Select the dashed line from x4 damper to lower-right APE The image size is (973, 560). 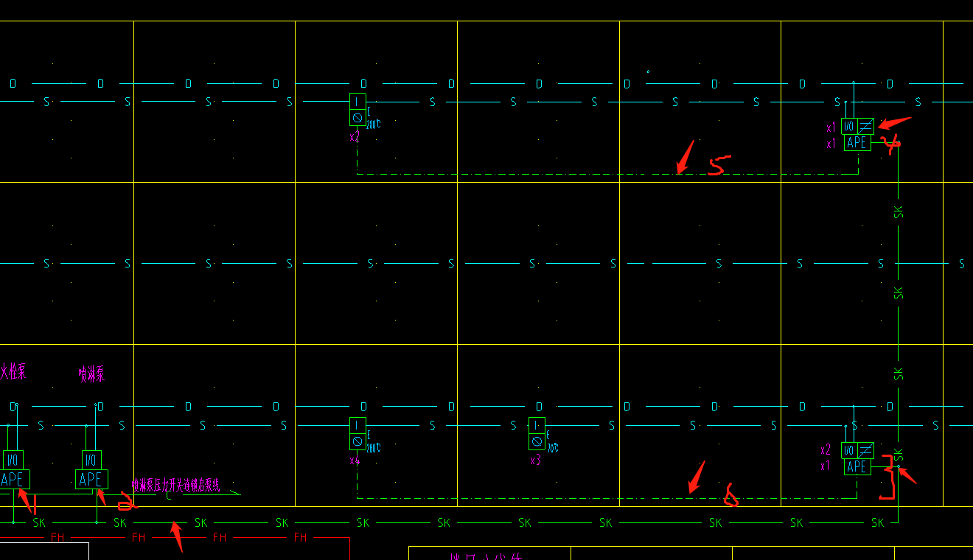(x=607, y=498)
